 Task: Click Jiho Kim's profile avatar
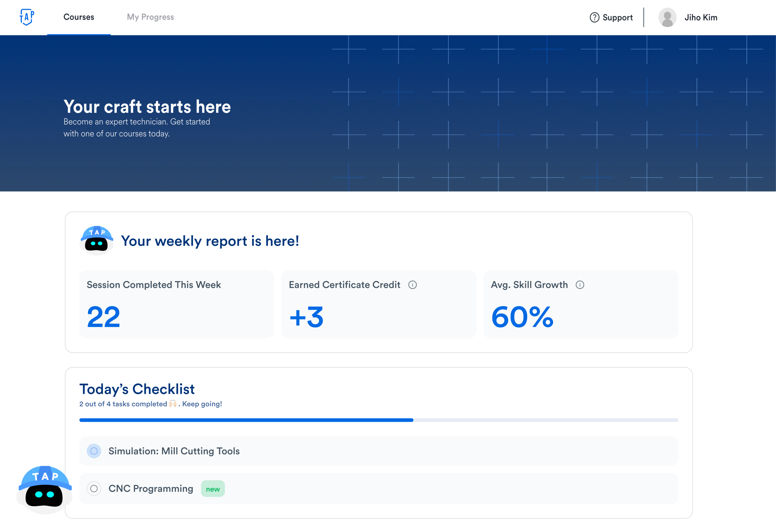pyautogui.click(x=667, y=17)
